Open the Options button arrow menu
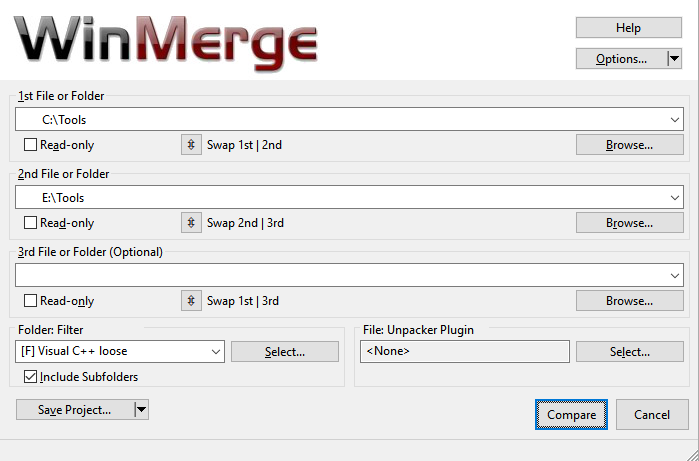The height and width of the screenshot is (461, 699). click(x=673, y=59)
